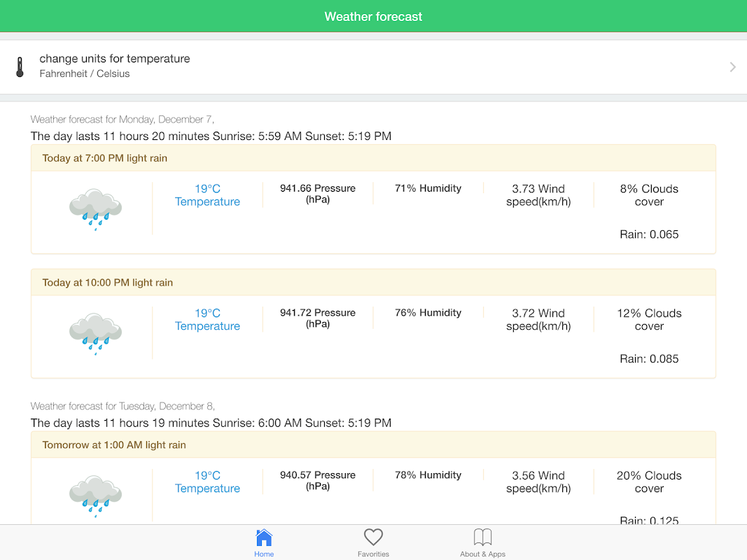Click the 78% Humidity value
747x560 pixels.
428,475
